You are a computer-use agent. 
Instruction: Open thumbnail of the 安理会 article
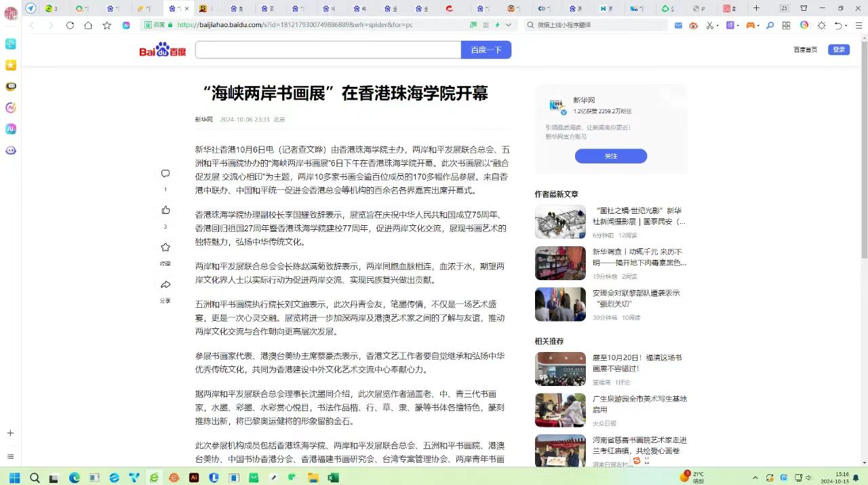click(560, 304)
